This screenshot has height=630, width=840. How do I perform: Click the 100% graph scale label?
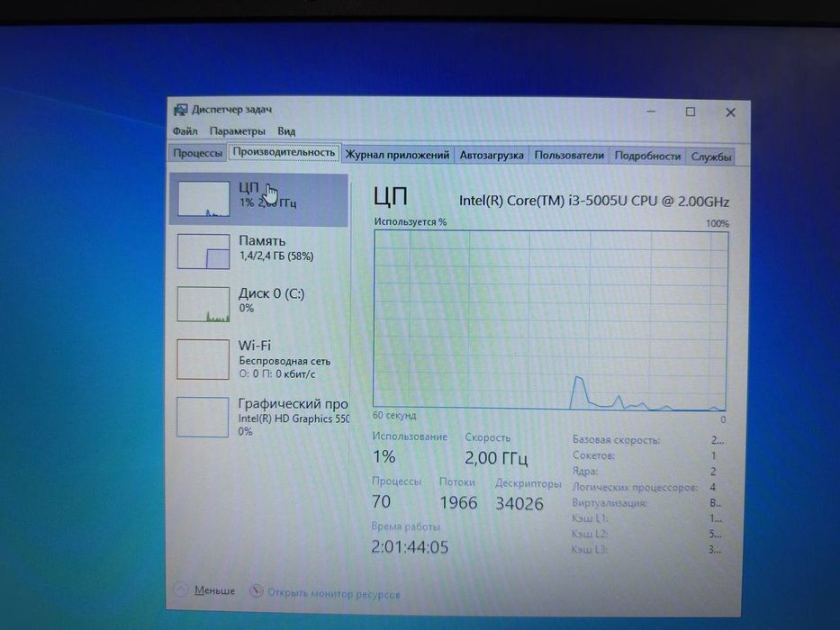click(x=718, y=223)
